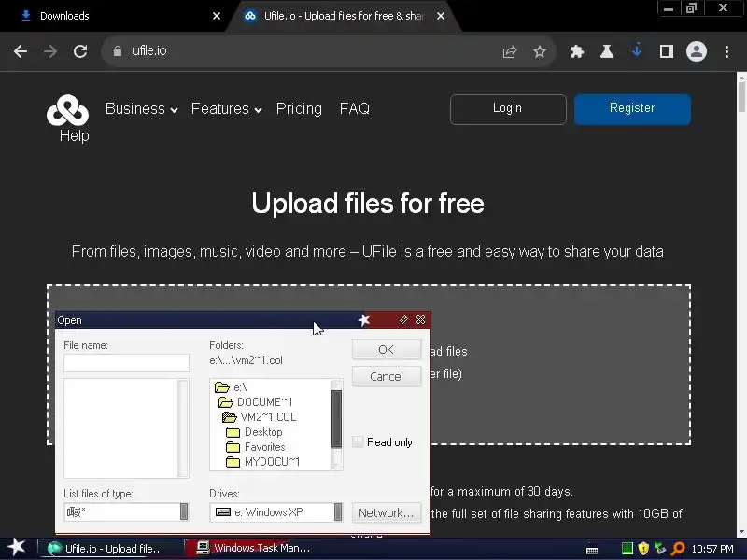
Task: Click the keyboard icon in system tray
Action: 592,550
